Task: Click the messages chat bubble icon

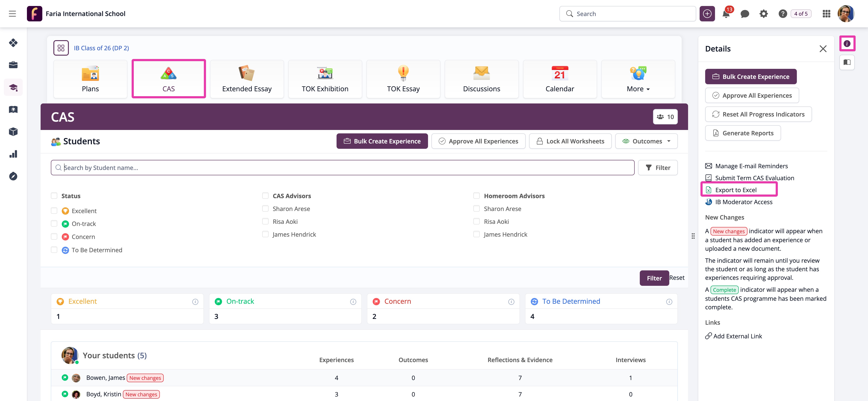Action: click(x=745, y=14)
